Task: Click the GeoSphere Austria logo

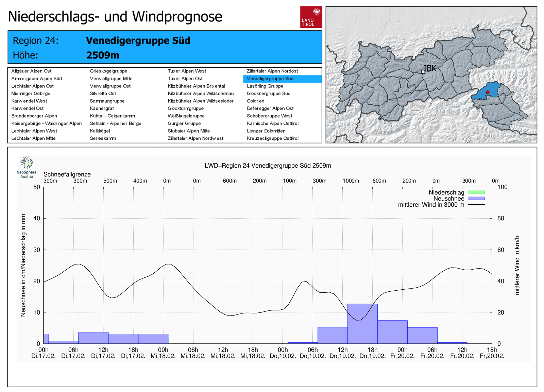Action: (27, 167)
